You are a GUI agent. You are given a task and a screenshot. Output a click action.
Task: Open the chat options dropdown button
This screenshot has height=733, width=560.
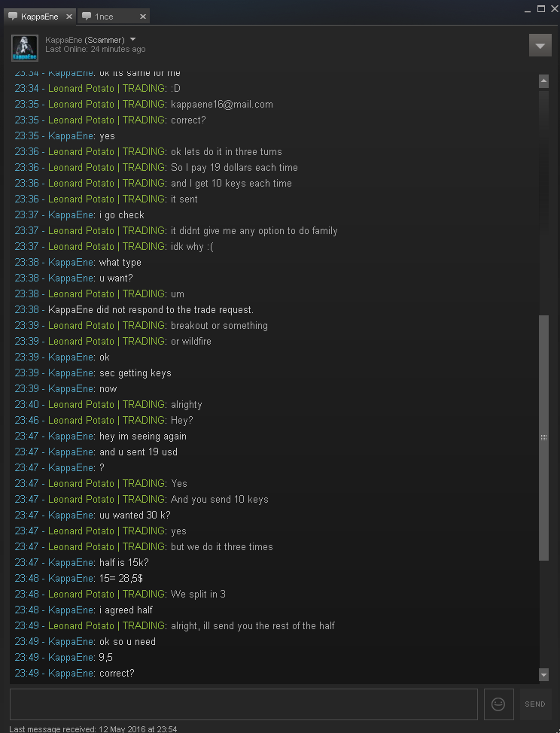click(540, 45)
